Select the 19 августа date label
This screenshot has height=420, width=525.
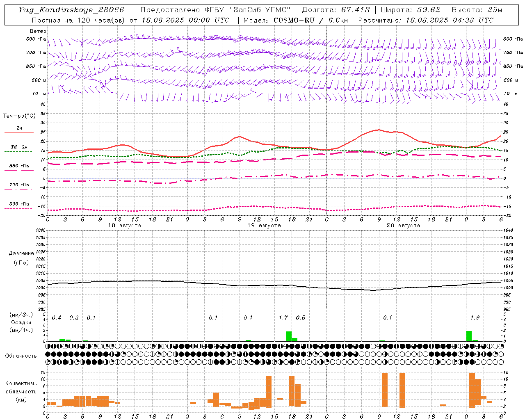click(x=264, y=226)
